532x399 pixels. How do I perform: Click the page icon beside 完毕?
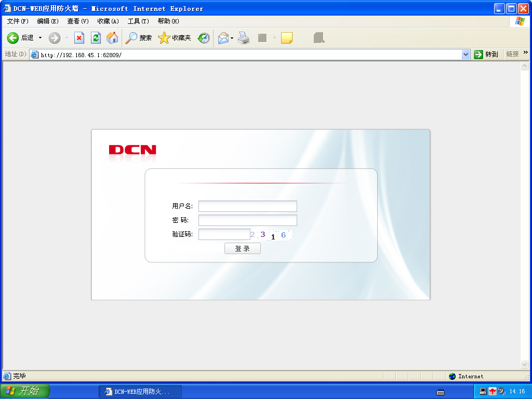7,376
